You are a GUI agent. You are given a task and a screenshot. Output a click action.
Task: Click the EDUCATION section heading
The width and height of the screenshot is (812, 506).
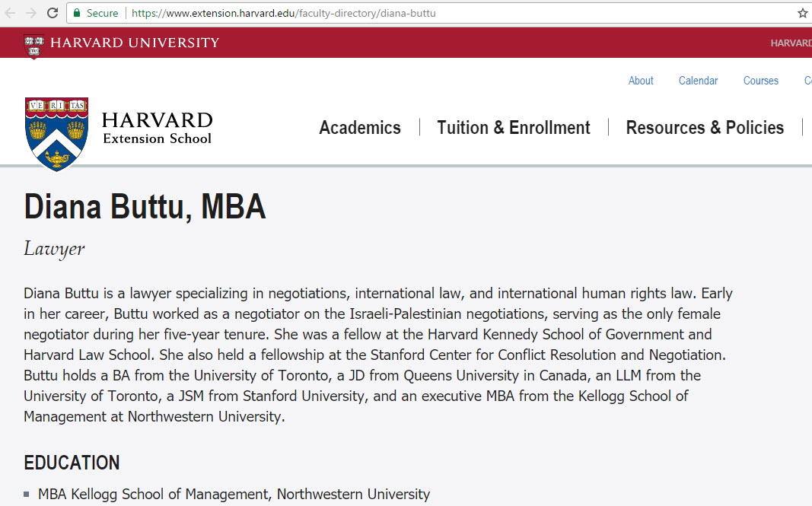click(72, 463)
